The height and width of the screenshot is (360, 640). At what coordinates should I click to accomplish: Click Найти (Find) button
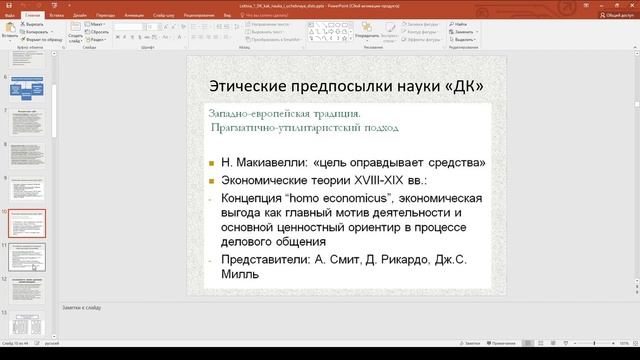click(458, 24)
